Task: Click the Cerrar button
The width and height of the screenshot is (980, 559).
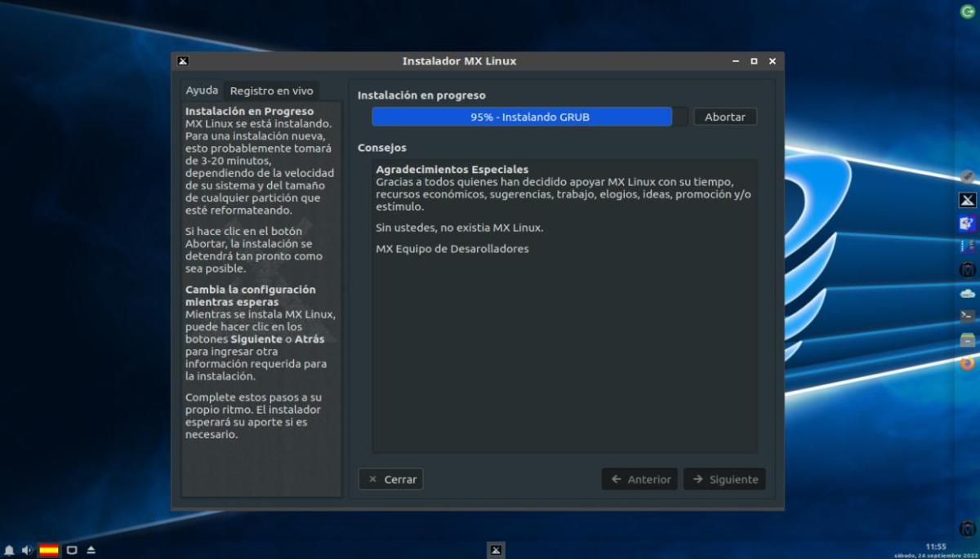Action: (390, 479)
